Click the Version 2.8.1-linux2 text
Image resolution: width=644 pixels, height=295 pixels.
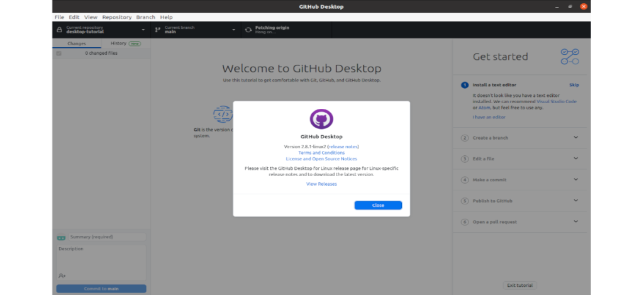click(305, 147)
